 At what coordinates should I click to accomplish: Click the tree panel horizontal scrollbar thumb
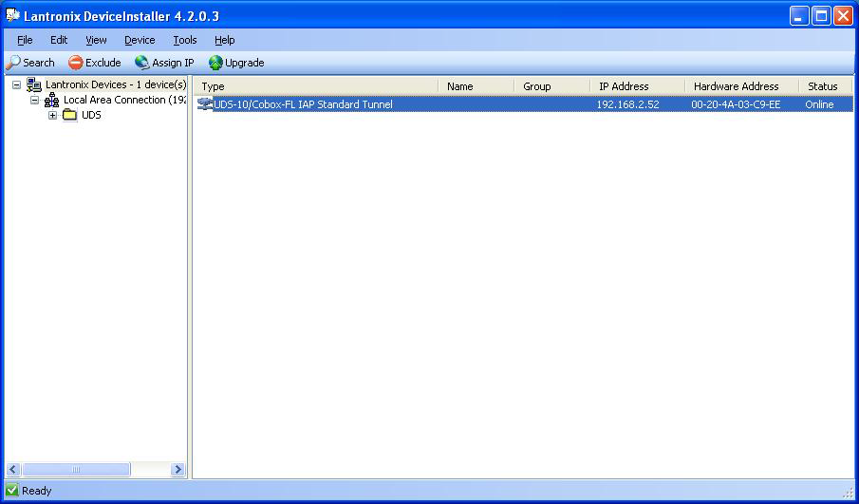(76, 470)
